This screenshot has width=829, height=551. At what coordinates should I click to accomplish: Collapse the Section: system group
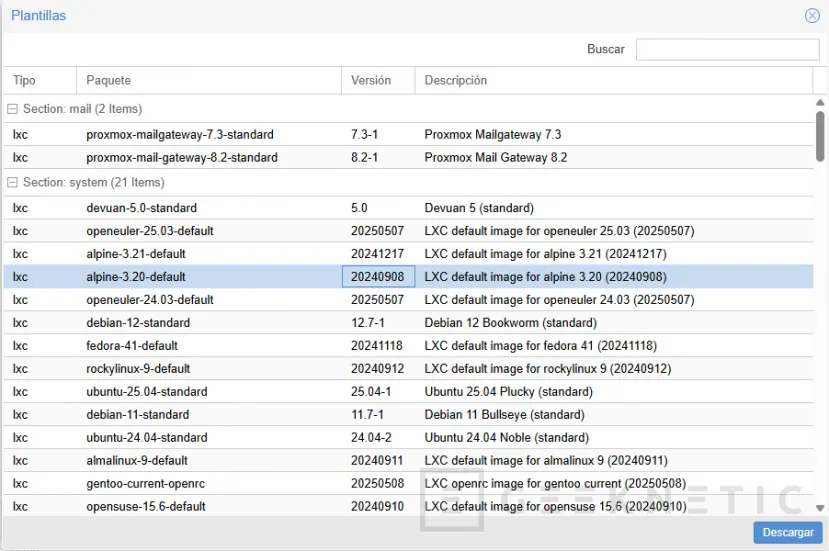click(12, 182)
